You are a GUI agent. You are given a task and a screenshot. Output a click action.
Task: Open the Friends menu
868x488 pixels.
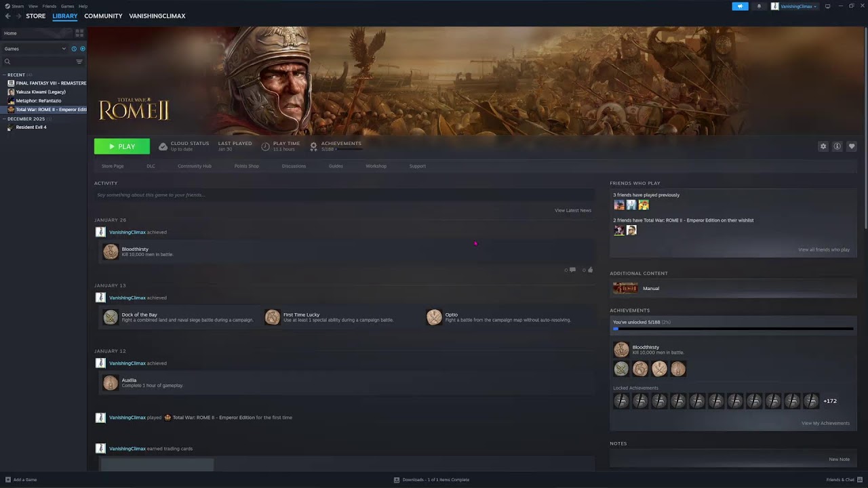(x=50, y=6)
